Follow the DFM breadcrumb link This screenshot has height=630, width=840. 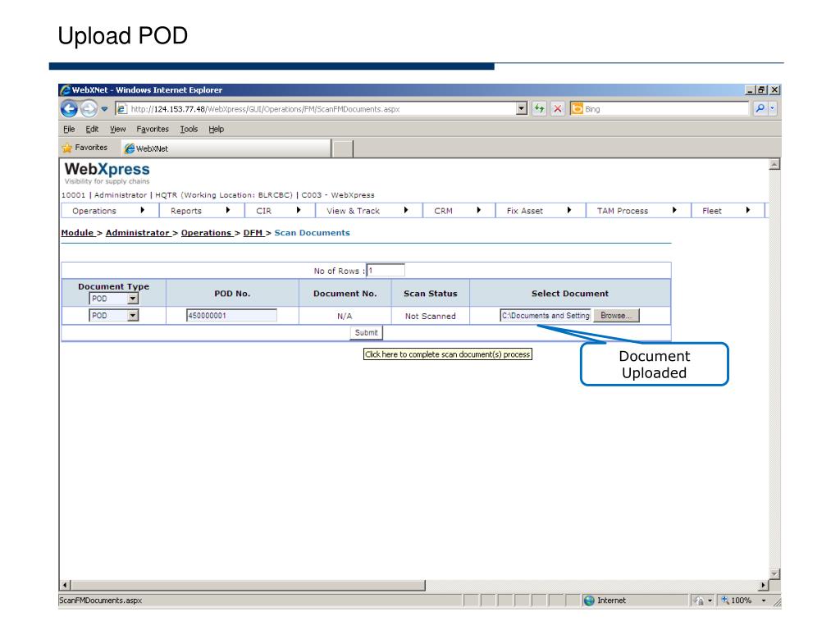[x=253, y=232]
